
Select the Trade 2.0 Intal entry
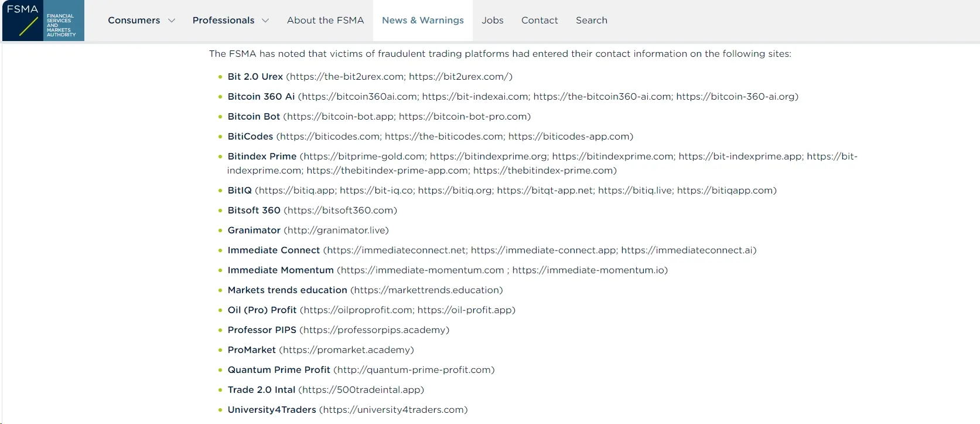pos(261,390)
